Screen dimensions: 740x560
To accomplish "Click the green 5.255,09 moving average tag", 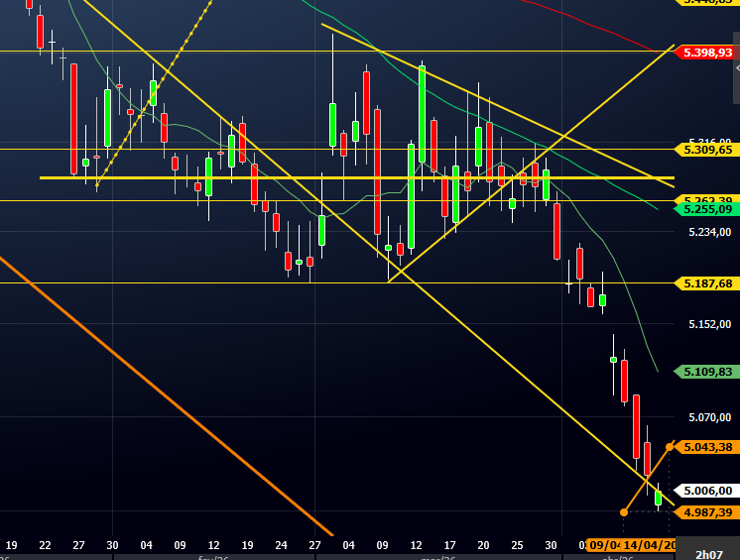I will (707, 209).
